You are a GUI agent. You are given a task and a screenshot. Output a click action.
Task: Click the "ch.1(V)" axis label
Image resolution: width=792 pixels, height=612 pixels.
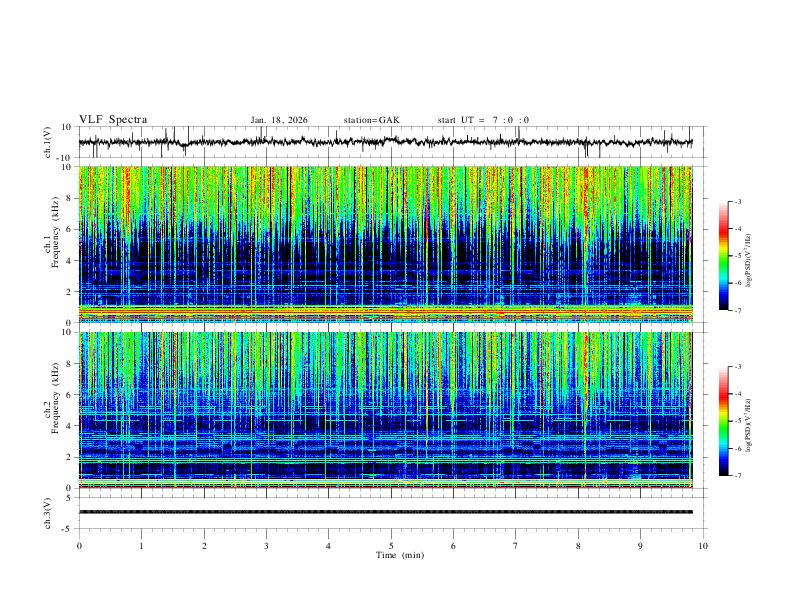(x=48, y=142)
